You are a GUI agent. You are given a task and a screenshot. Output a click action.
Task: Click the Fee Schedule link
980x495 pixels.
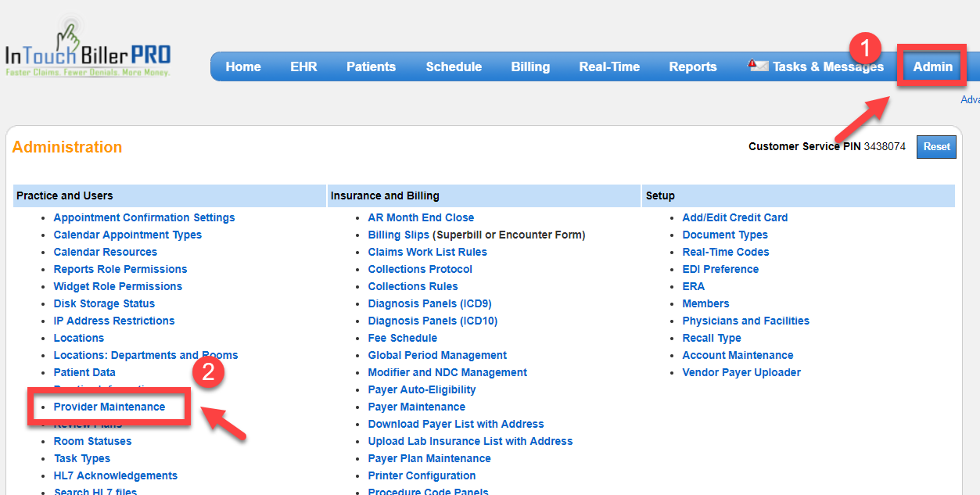(402, 338)
